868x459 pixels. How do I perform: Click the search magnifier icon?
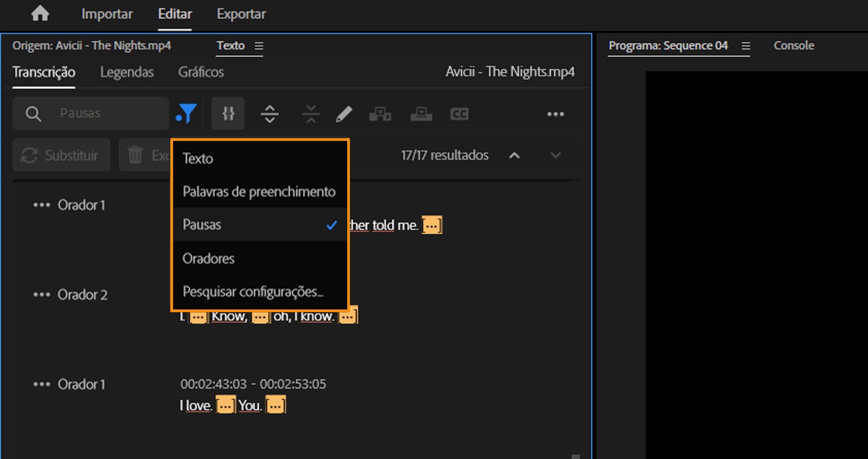click(33, 114)
